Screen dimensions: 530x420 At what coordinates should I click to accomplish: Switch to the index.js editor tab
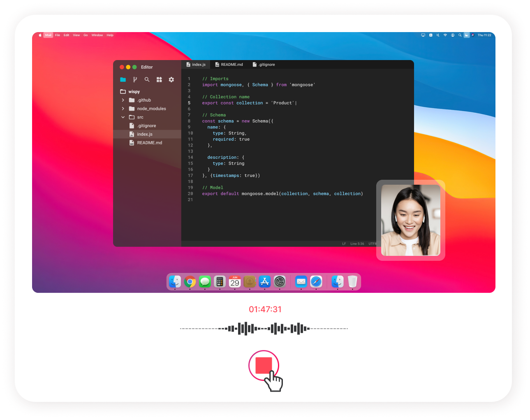(196, 65)
